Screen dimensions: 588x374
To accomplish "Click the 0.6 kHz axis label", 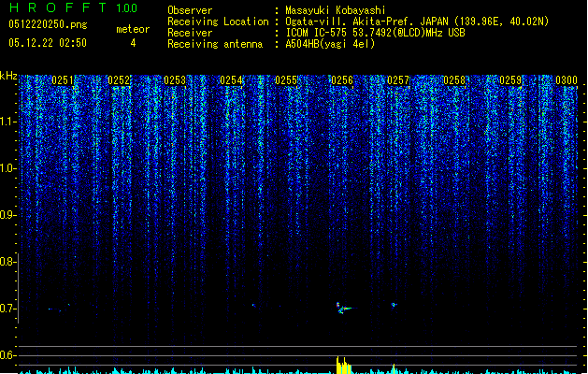I will [7, 355].
